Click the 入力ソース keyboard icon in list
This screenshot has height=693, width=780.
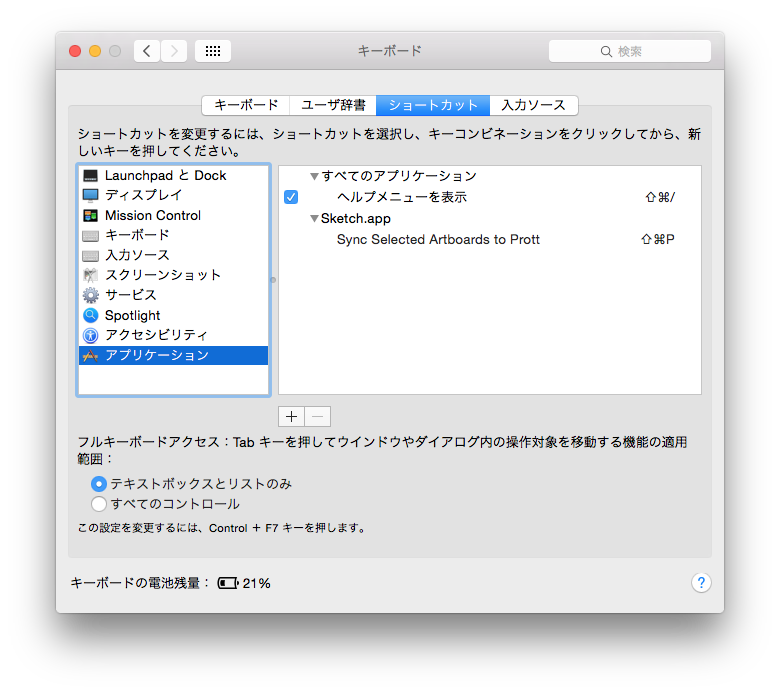pyautogui.click(x=90, y=256)
